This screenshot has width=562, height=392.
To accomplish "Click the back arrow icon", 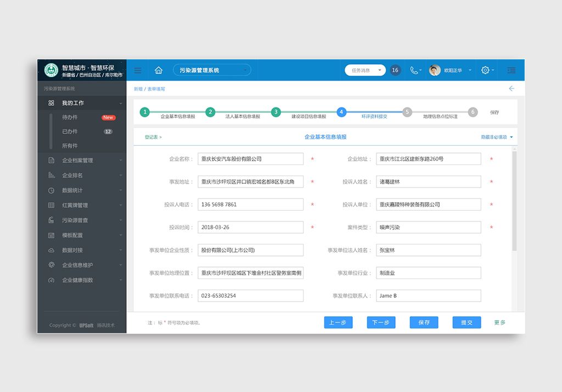I will [x=512, y=88].
